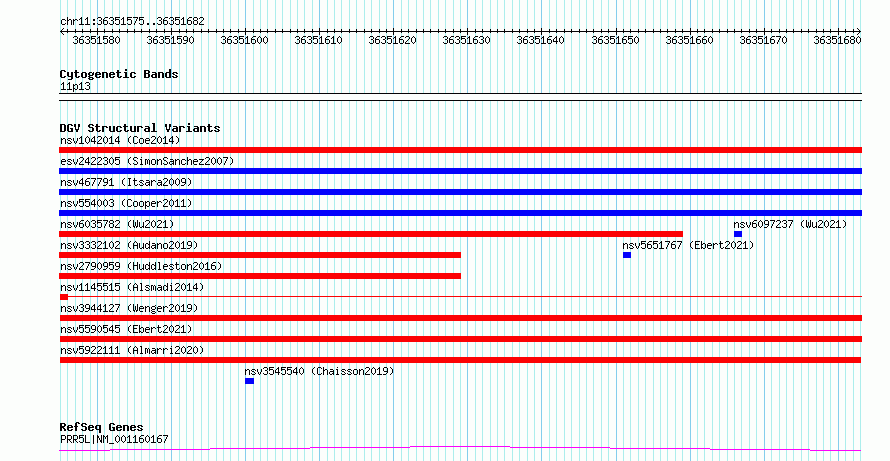The image size is (890, 461).
Task: Open esv2422305 (SimonSanchez2007) variant label
Action: 147,161
